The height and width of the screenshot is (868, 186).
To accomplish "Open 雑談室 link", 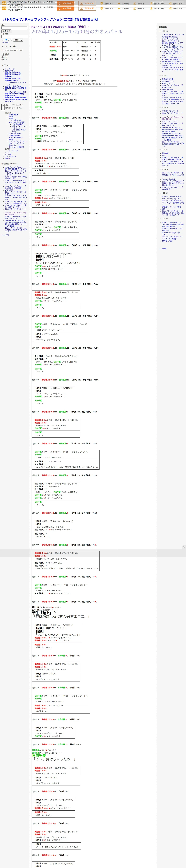I will pyautogui.click(x=11, y=117).
